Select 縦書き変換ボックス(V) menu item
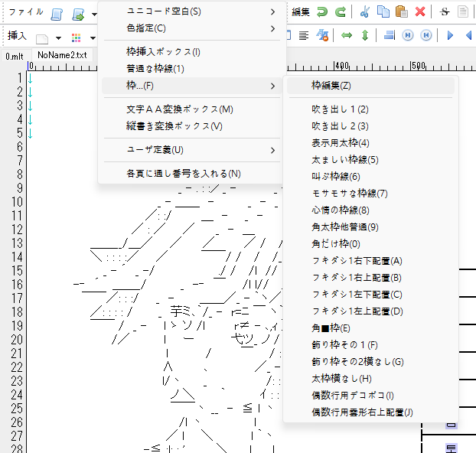The width and height of the screenshot is (476, 453). pyautogui.click(x=191, y=126)
